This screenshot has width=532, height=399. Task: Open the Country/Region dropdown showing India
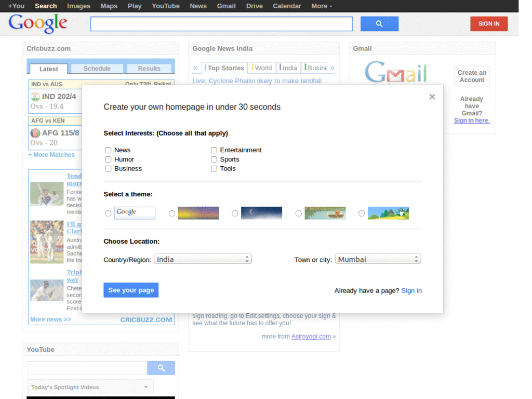pyautogui.click(x=203, y=259)
